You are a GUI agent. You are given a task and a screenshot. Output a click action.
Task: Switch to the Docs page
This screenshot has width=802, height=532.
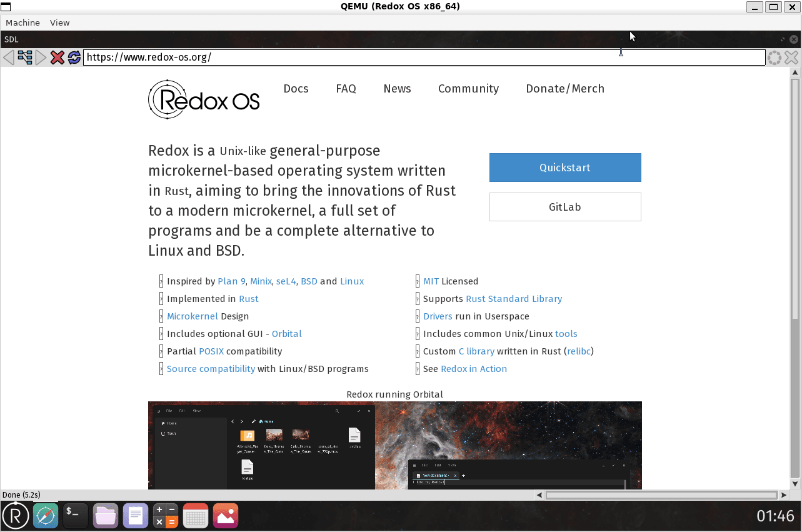tap(296, 89)
